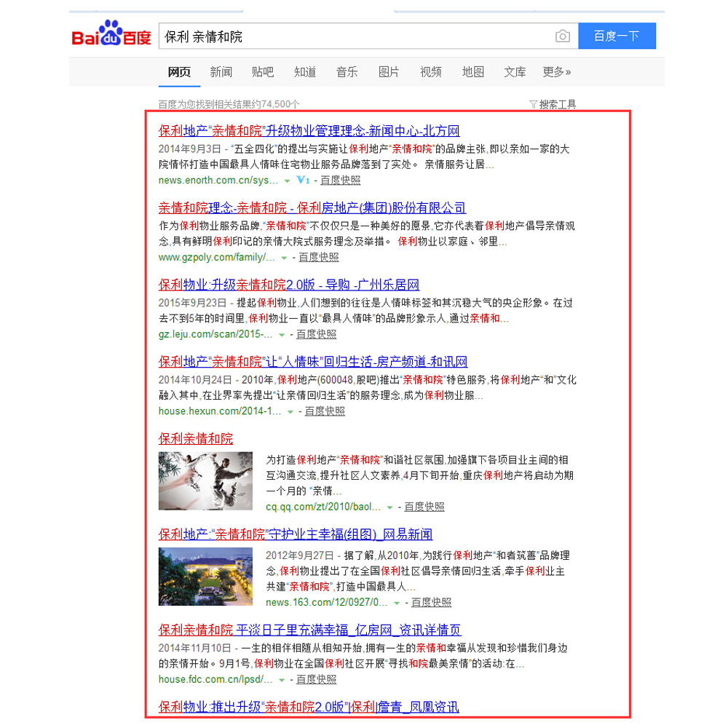Click the house.fdc.com.cn/lpsd/... URL text

(215, 680)
